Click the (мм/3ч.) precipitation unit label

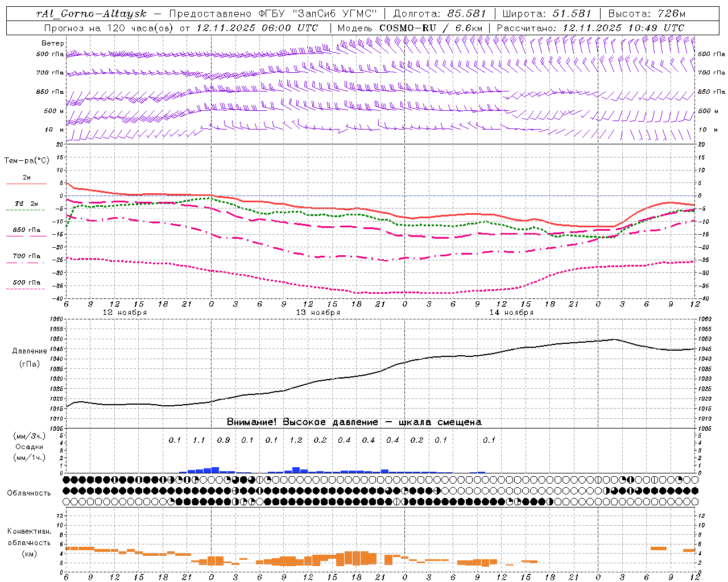[x=30, y=436]
